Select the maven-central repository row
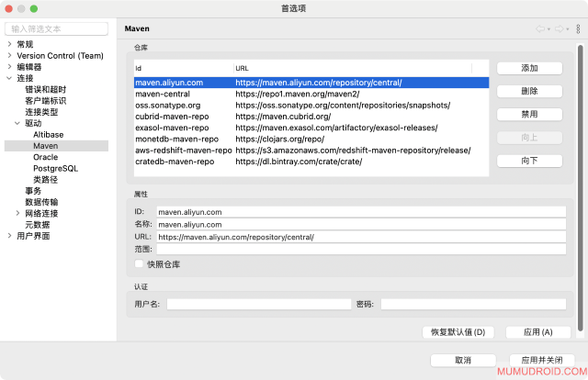The width and height of the screenshot is (588, 380). 311,94
